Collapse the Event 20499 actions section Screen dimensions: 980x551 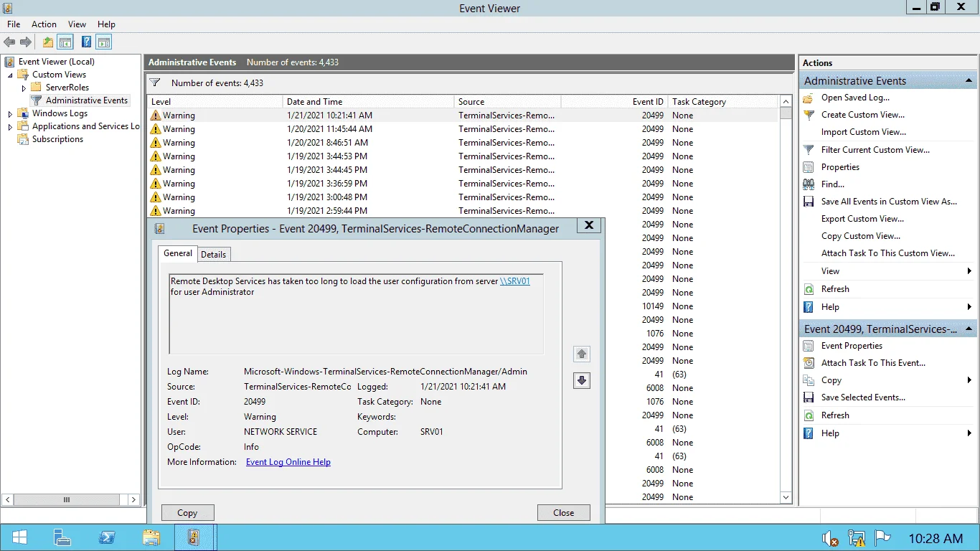[x=969, y=329]
